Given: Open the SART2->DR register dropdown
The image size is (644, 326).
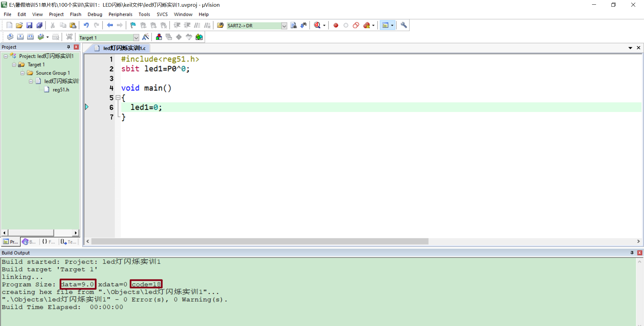Looking at the screenshot, I should [x=284, y=25].
